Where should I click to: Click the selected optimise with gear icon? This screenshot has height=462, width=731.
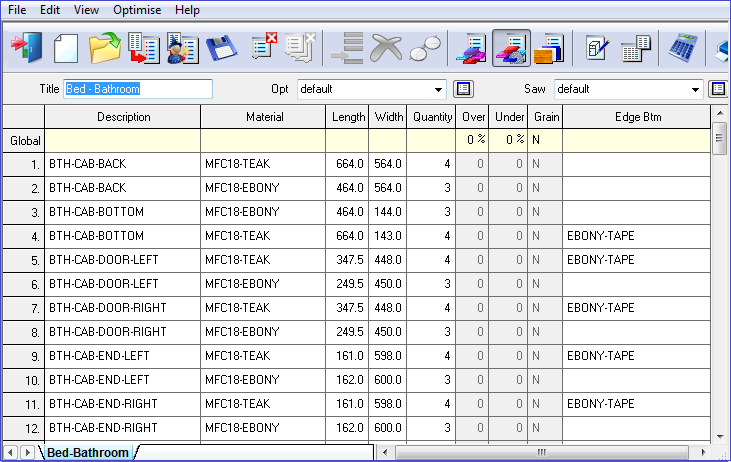pos(511,48)
